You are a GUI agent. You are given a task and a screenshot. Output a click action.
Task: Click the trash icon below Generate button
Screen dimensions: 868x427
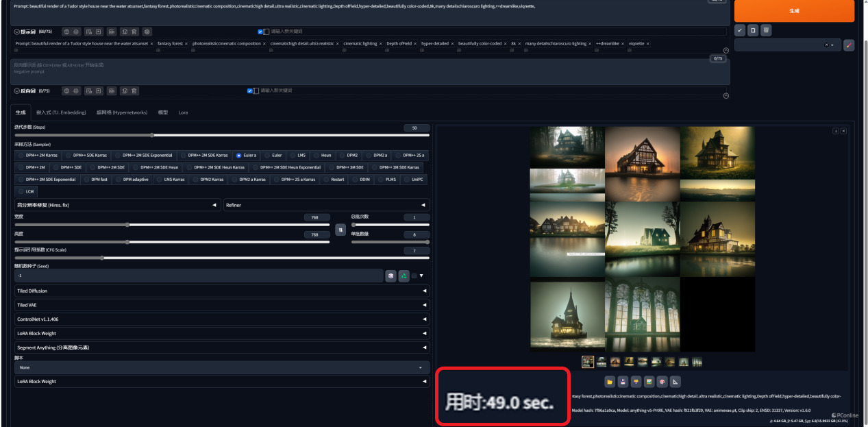click(x=766, y=30)
